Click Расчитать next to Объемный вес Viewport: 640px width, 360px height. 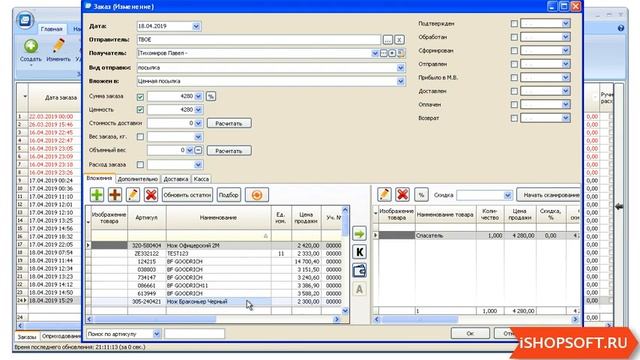click(x=229, y=151)
